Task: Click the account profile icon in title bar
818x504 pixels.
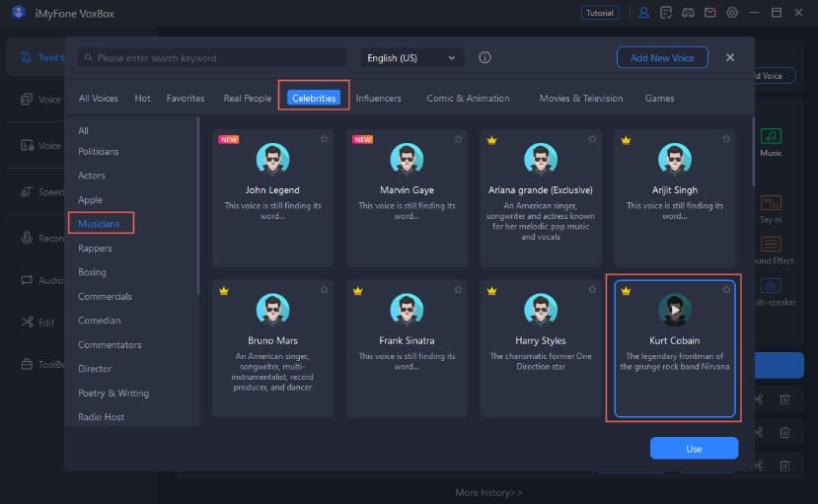Action: [x=643, y=13]
